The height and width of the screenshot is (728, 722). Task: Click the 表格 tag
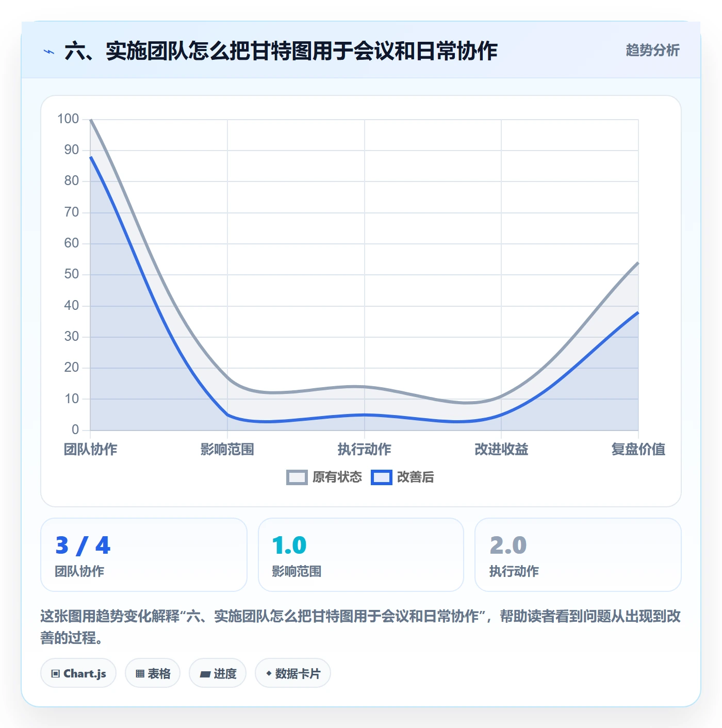pyautogui.click(x=153, y=673)
